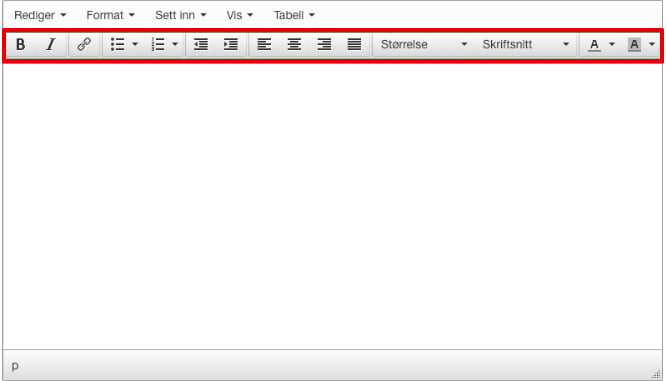Increase indent of the paragraph
Image resolution: width=667 pixels, height=381 pixels.
(x=231, y=44)
